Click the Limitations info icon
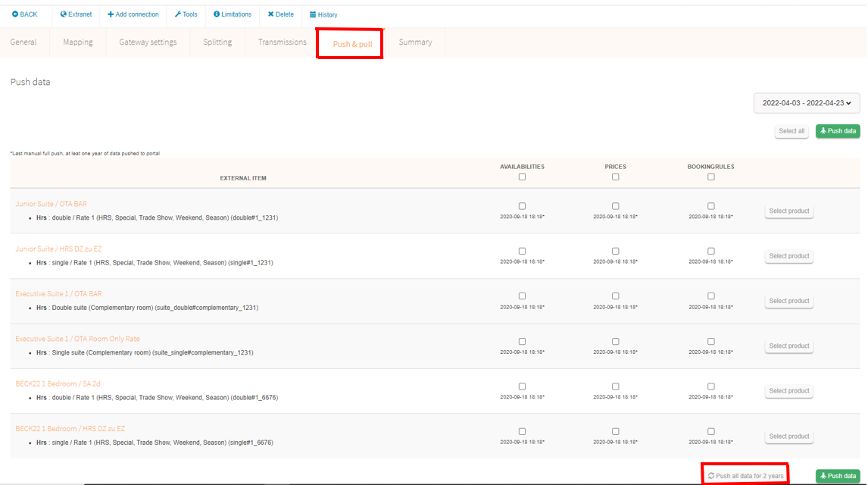The width and height of the screenshot is (868, 485). click(x=217, y=14)
